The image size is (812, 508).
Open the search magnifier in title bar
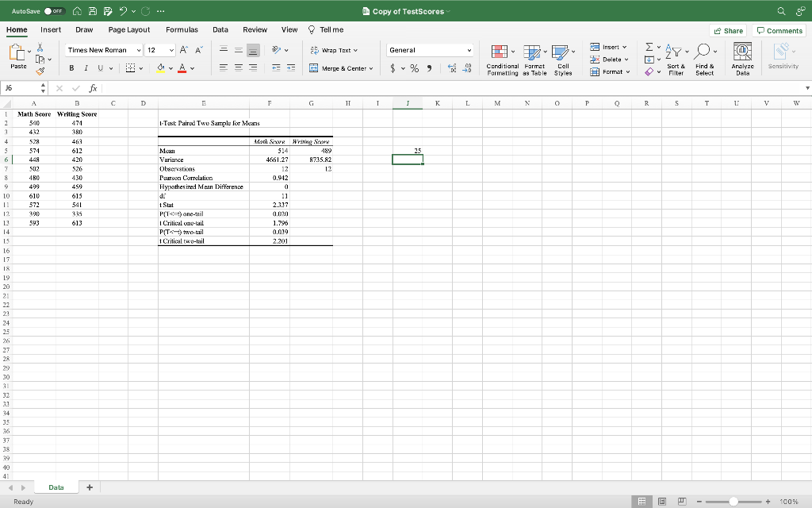coord(781,11)
